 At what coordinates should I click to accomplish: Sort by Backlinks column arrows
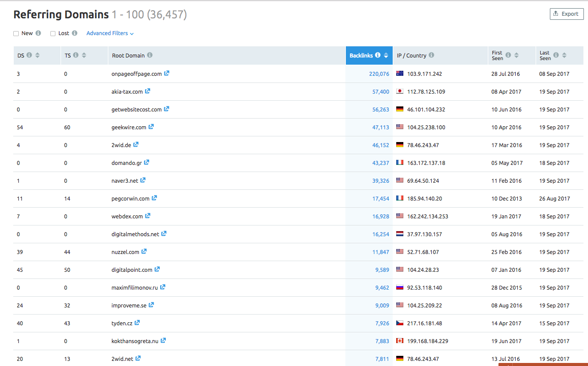click(x=386, y=55)
